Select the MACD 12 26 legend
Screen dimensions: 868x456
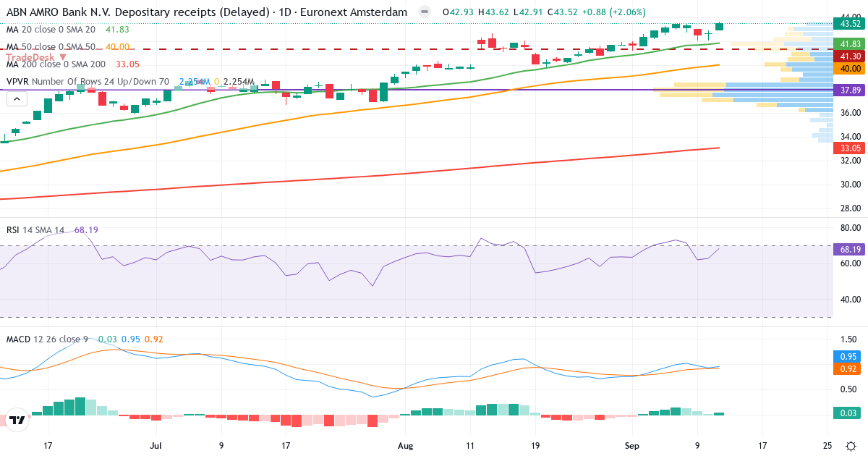[x=47, y=339]
